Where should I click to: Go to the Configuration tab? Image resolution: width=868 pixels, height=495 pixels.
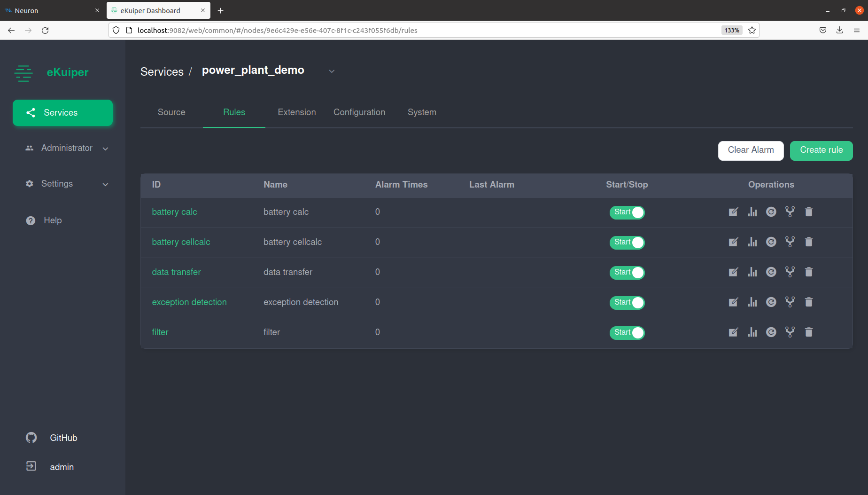pyautogui.click(x=359, y=112)
